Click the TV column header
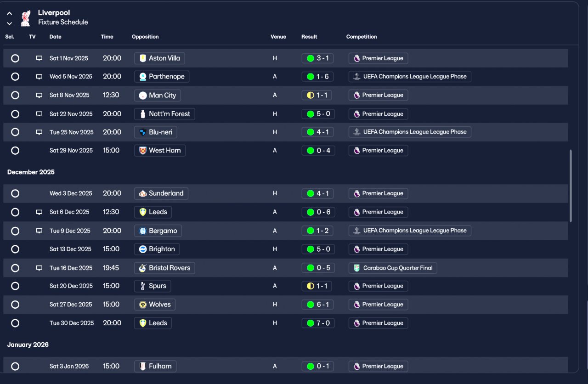 (x=32, y=37)
